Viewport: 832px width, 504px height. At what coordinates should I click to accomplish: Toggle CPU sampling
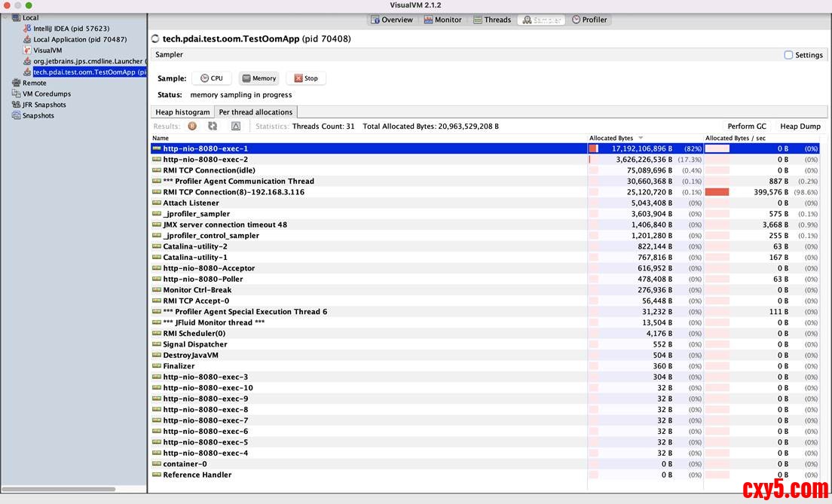click(211, 78)
